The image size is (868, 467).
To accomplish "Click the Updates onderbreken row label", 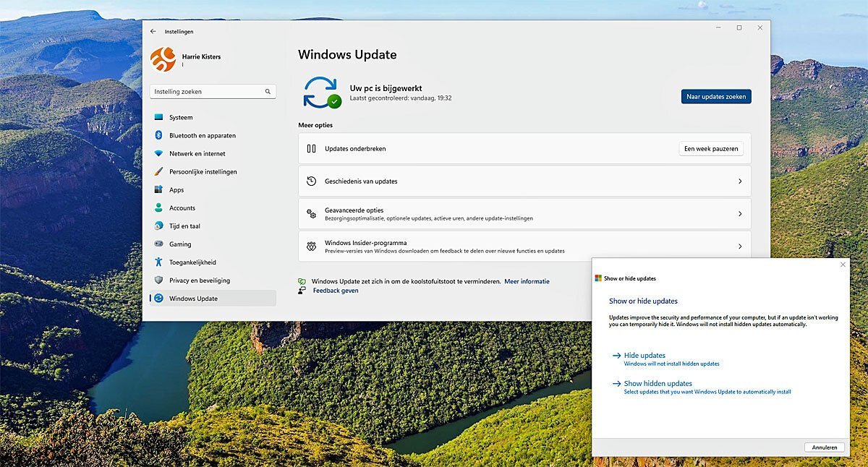I will (355, 148).
